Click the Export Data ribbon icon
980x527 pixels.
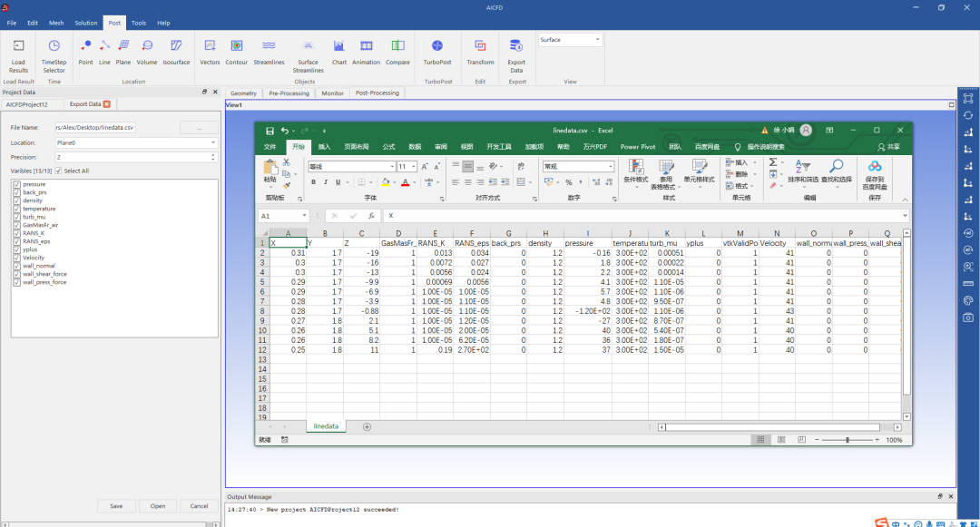tap(516, 45)
